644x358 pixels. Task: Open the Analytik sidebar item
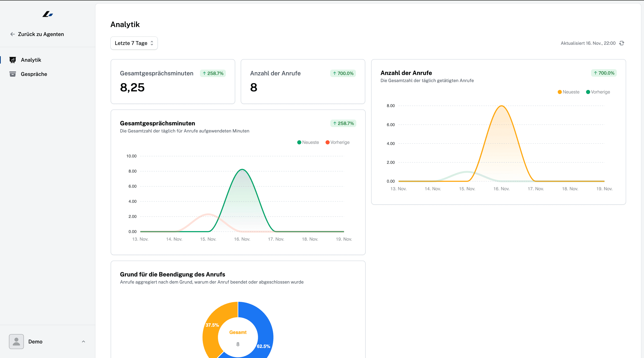coord(31,60)
